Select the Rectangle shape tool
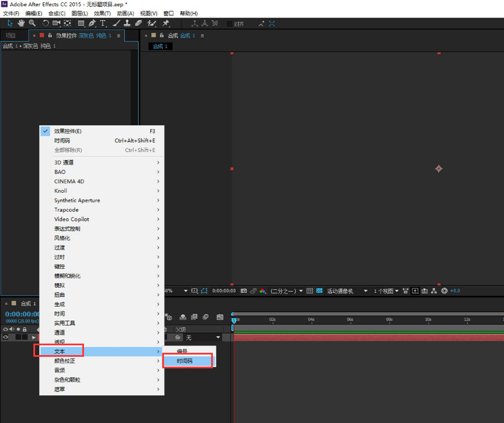Viewport: 504px width, 423px height. [81, 23]
